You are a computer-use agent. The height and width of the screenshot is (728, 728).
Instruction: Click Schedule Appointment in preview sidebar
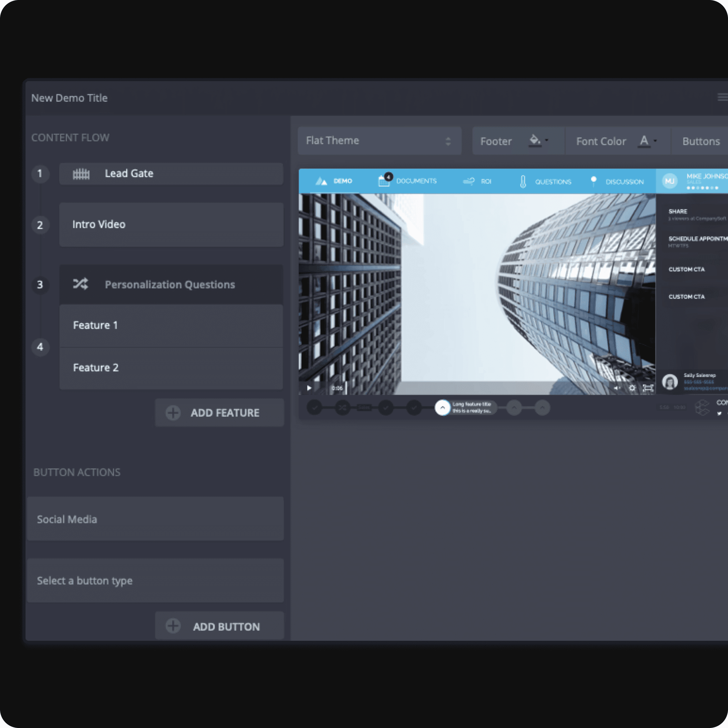(698, 239)
